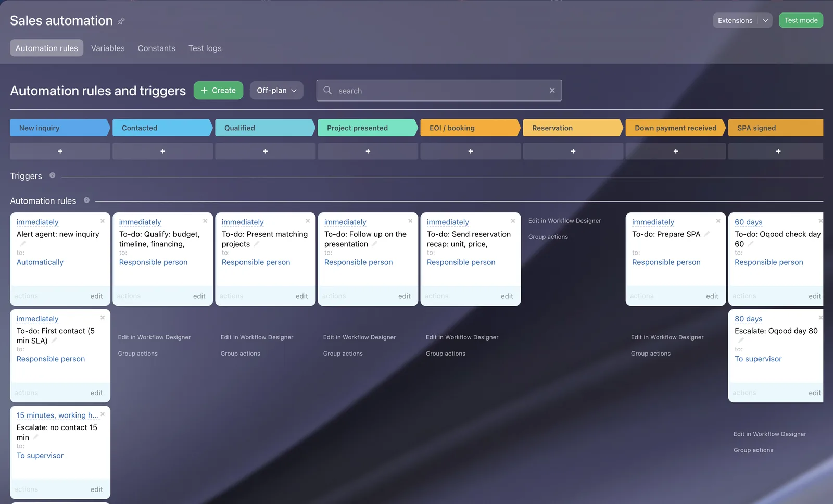Select the Automation rules tab

tap(46, 48)
